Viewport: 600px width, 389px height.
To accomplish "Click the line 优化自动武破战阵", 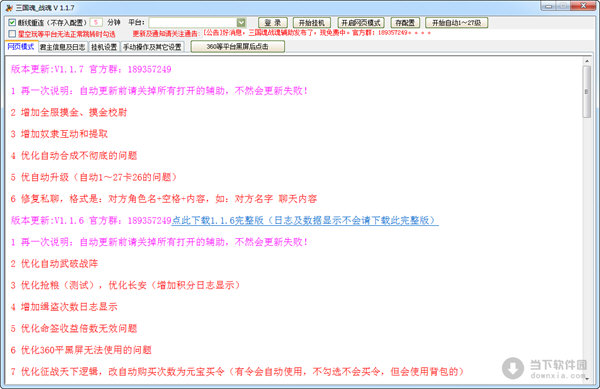I will coord(54,264).
